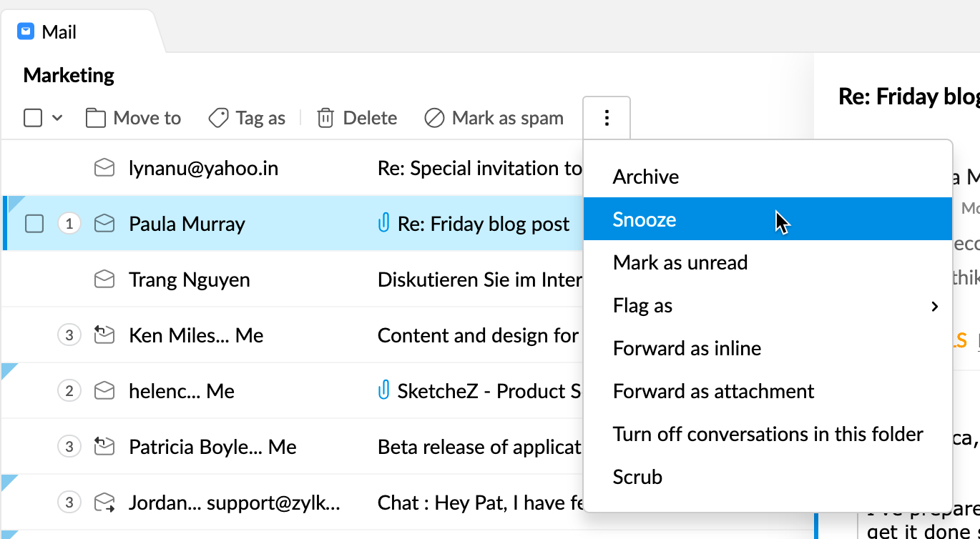Click conversation count 3 on Patricia Boyle
This screenshot has width=980, height=539.
click(x=69, y=447)
